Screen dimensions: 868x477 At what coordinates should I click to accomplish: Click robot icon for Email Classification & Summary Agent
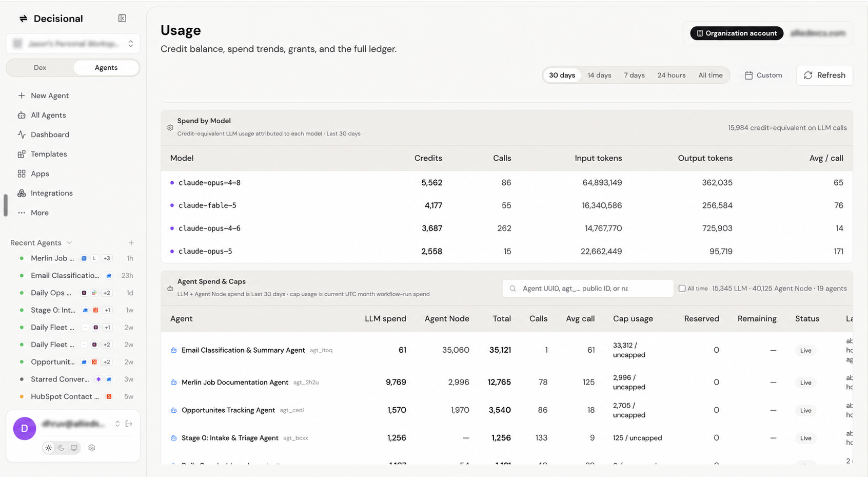click(173, 350)
